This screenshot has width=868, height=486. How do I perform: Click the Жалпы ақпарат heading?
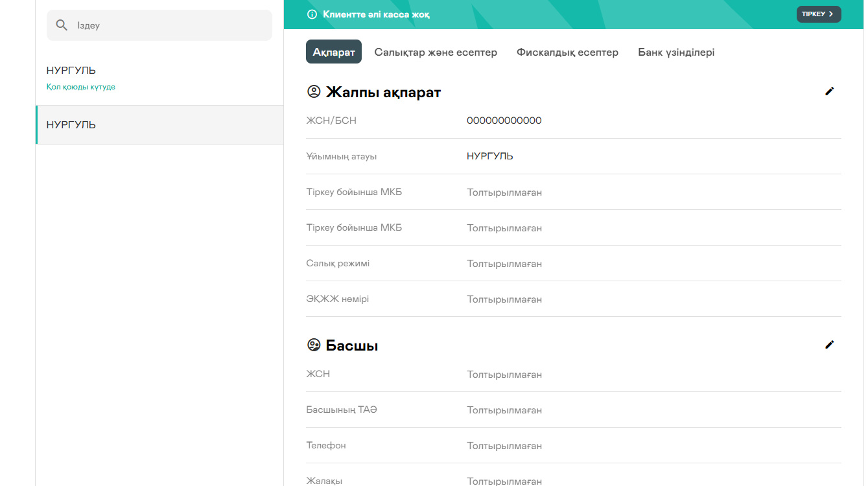[x=383, y=92]
